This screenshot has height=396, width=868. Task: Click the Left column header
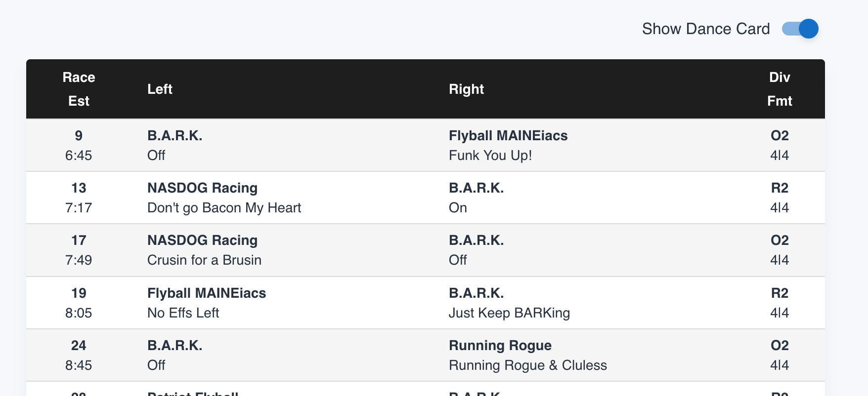(160, 89)
